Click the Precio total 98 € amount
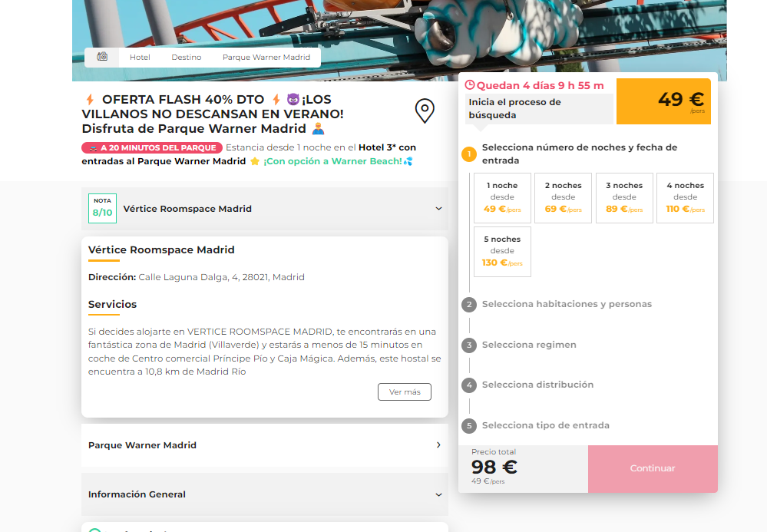The height and width of the screenshot is (532, 767). point(494,467)
